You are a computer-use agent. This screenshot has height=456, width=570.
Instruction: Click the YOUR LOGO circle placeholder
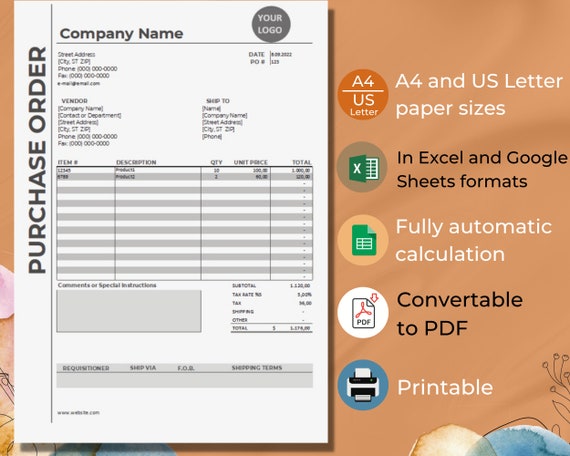point(271,24)
